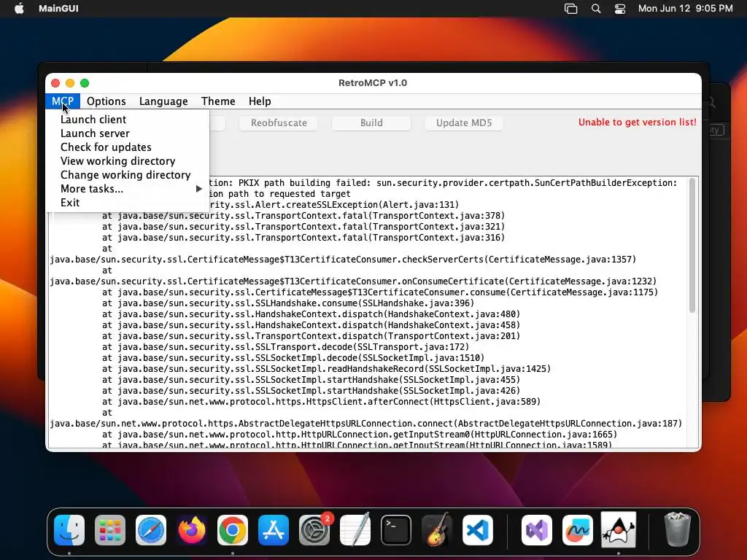The image size is (747, 560).
Task: Click the SSLTransport.java:172 log line
Action: click(x=285, y=347)
